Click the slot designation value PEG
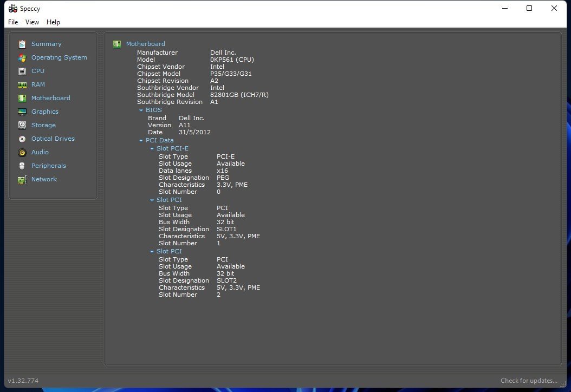The width and height of the screenshot is (571, 392). pyautogui.click(x=223, y=178)
